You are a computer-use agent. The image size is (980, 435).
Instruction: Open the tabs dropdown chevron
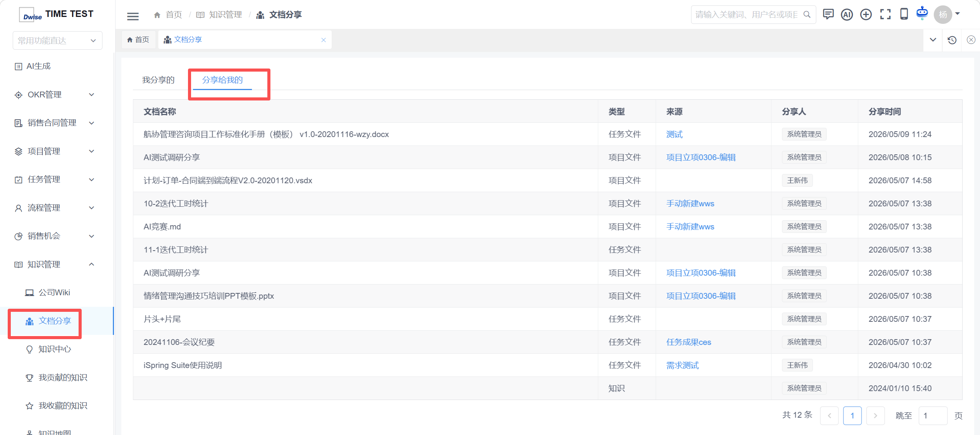[933, 40]
